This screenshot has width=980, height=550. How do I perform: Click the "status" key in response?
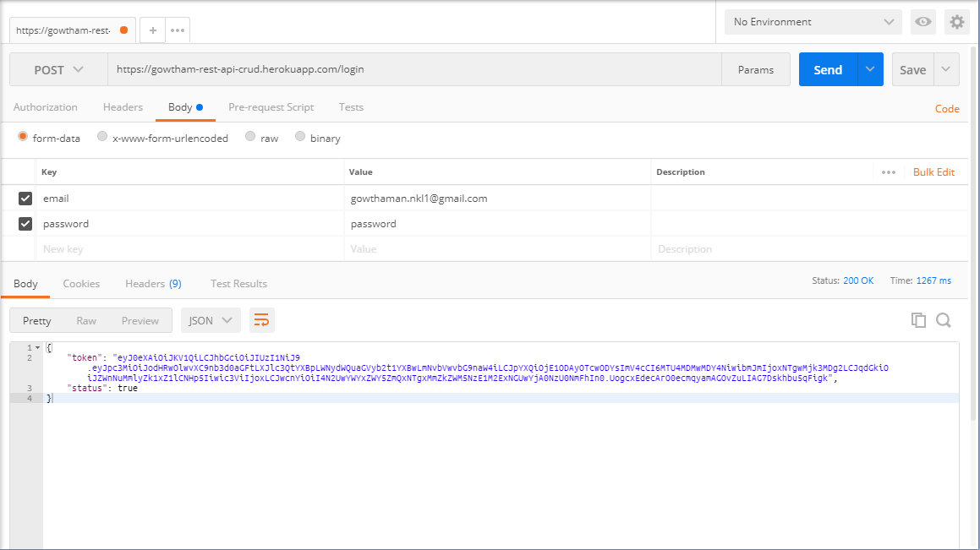click(88, 389)
